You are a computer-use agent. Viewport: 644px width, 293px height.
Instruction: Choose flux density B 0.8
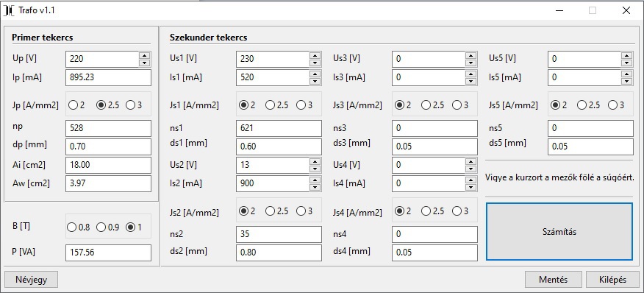(x=79, y=227)
